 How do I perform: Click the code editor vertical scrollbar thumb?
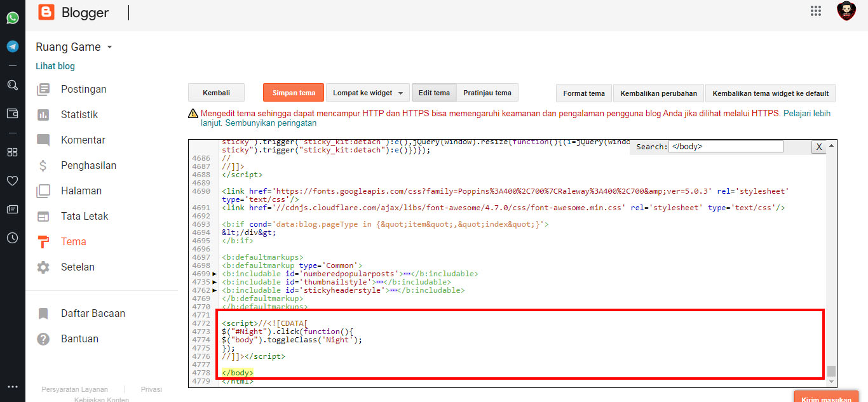tap(831, 371)
